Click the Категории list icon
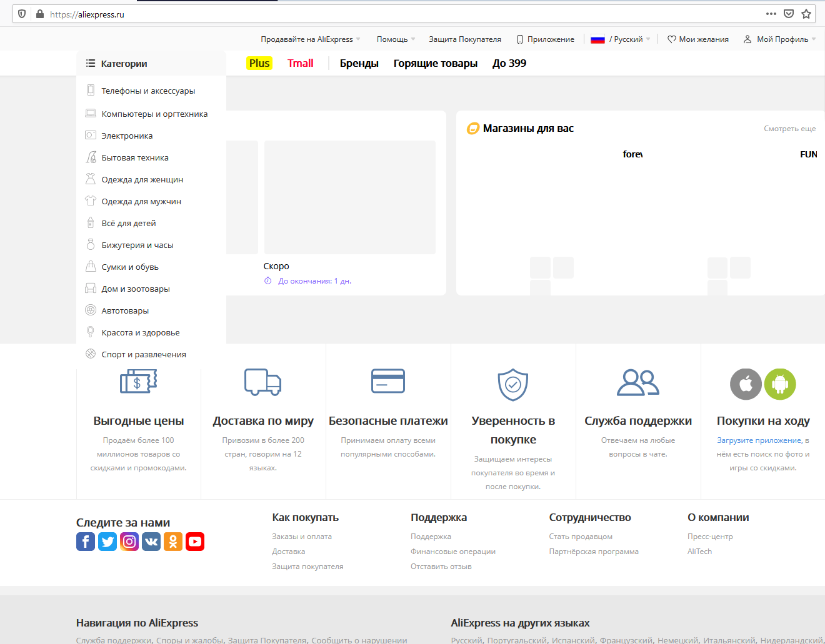Screen dimensions: 825x644 tap(91, 63)
